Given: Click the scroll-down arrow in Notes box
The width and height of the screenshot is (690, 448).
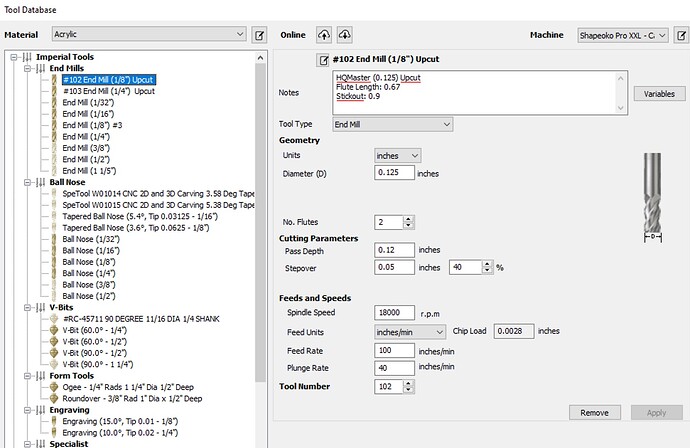Looking at the screenshot, I should (x=620, y=108).
